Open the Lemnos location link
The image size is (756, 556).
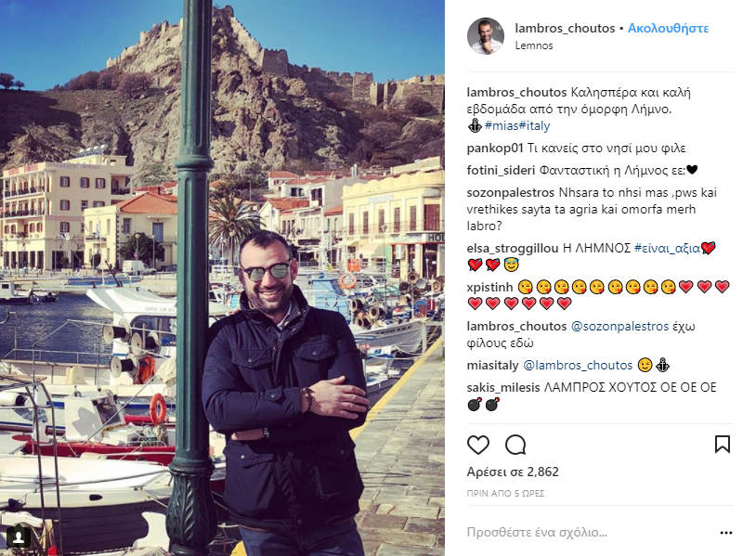[x=534, y=45]
